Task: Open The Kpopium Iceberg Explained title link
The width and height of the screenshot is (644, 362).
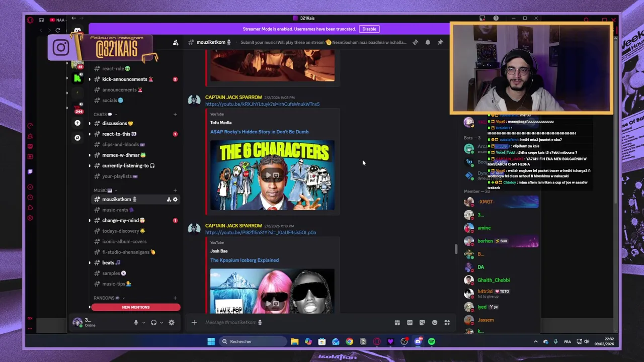Action: click(x=245, y=260)
